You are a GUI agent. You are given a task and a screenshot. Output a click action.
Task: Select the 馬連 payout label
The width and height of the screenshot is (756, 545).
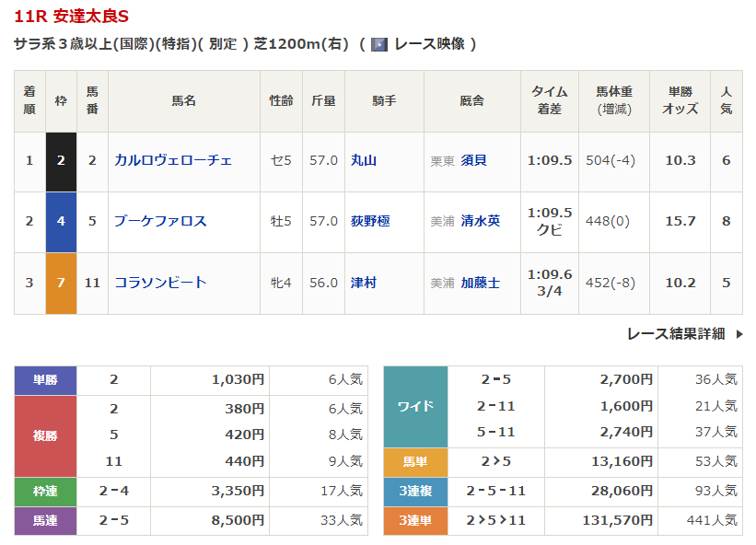(x=45, y=521)
